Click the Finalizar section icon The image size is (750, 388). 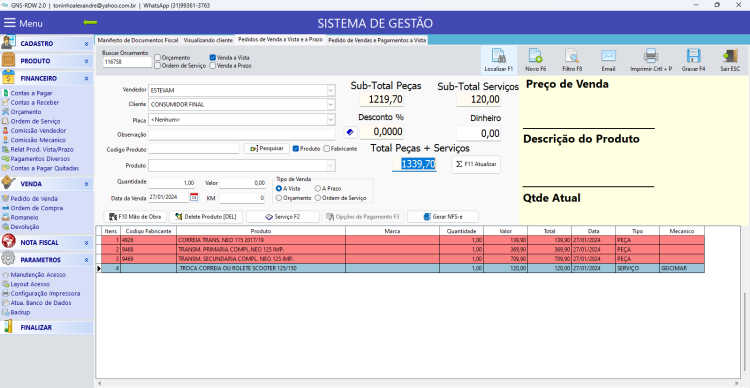coord(8,327)
